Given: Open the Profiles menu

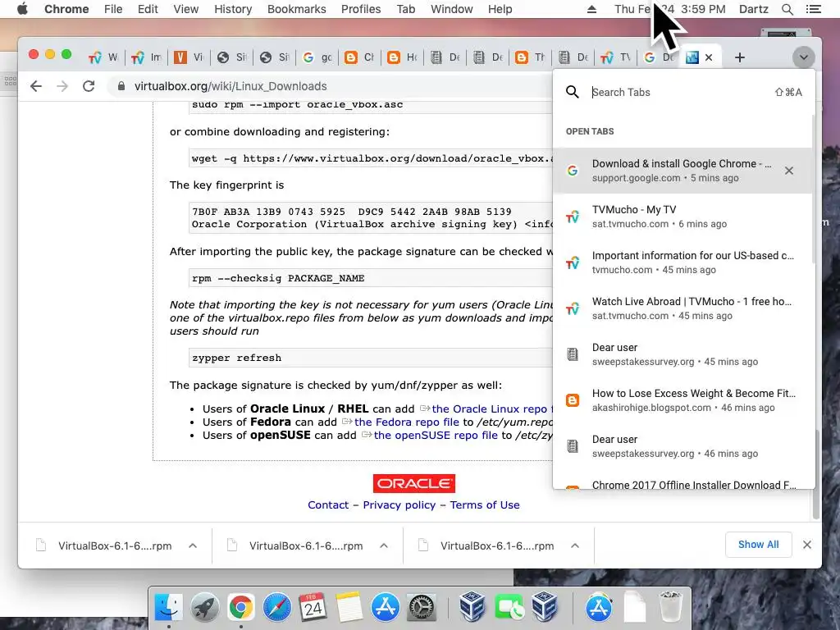Looking at the screenshot, I should tap(361, 9).
